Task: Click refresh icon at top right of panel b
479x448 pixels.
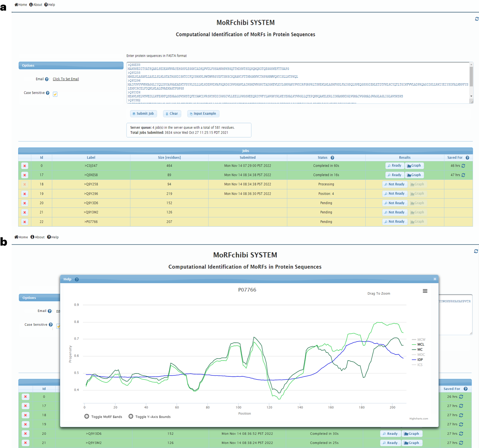Action: click(x=476, y=251)
